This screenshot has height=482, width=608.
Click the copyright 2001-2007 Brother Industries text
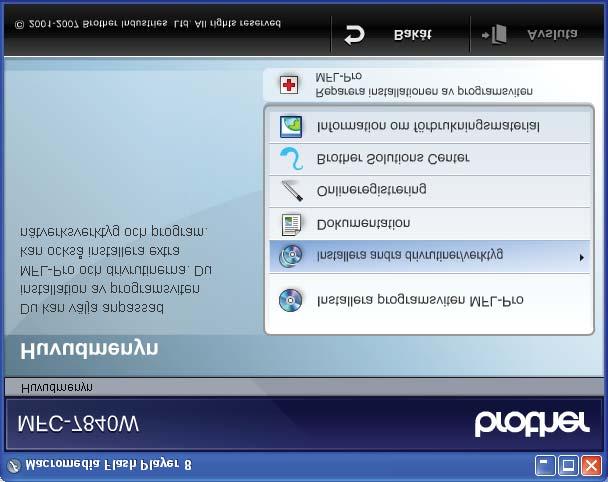(x=147, y=24)
